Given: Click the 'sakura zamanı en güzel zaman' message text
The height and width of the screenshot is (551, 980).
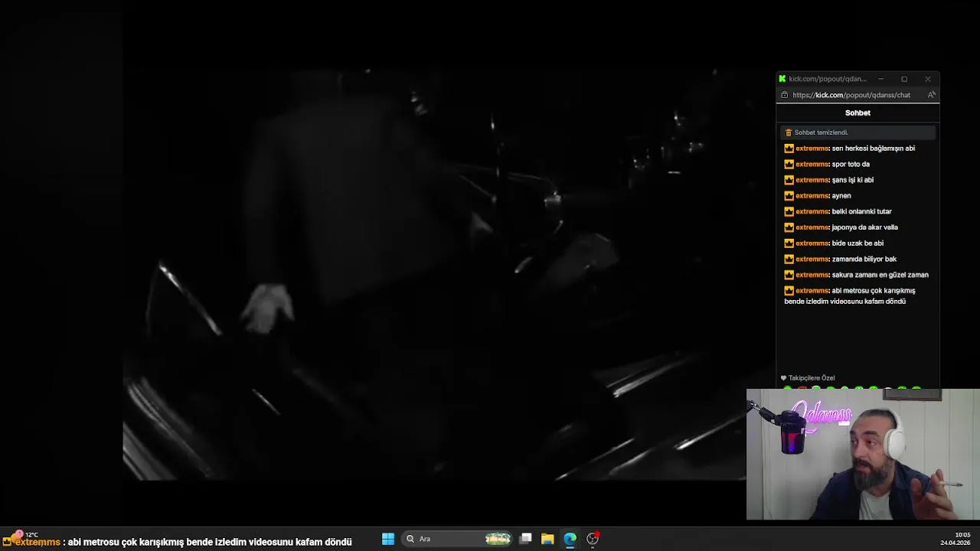Looking at the screenshot, I should [x=880, y=275].
